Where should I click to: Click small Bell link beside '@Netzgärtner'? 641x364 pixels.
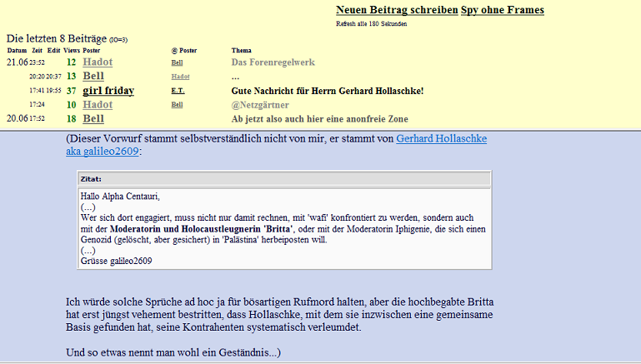point(177,105)
